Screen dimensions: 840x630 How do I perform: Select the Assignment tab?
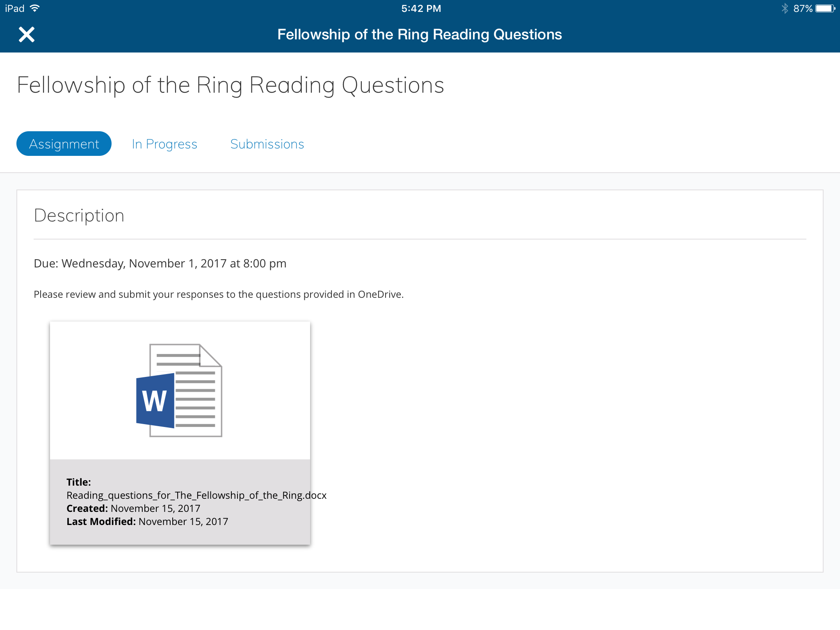point(64,144)
